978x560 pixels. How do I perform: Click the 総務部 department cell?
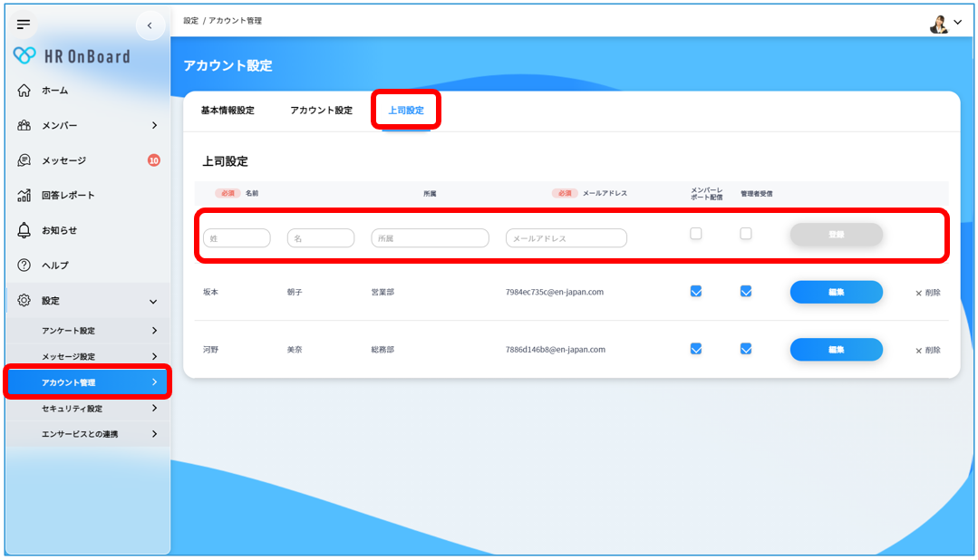coord(382,349)
